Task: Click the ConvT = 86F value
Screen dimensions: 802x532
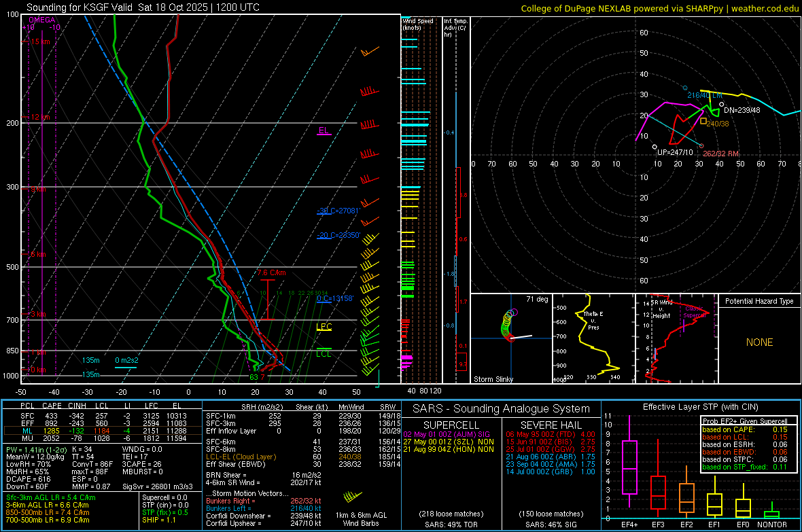Action: click(92, 465)
